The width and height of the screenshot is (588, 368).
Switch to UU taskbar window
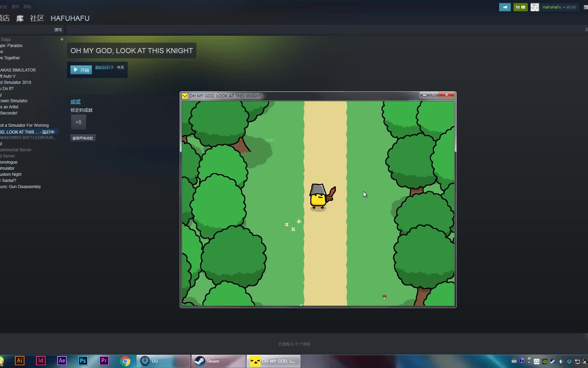click(163, 361)
